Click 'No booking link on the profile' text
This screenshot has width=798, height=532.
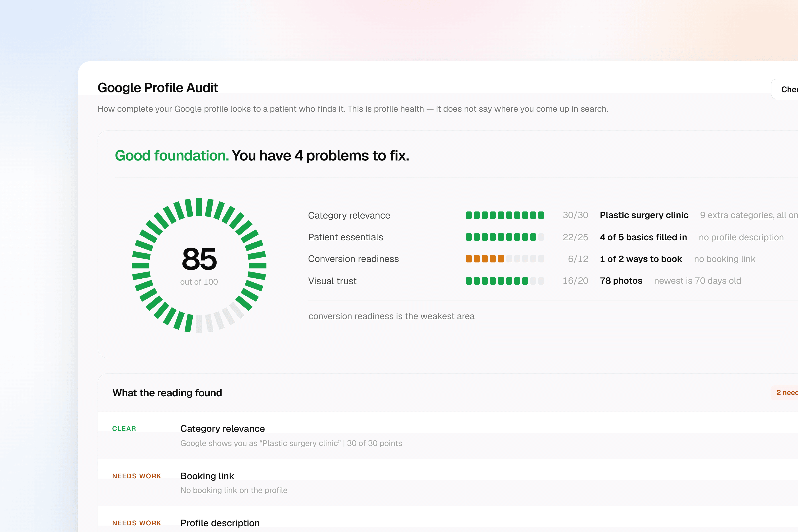click(x=234, y=490)
